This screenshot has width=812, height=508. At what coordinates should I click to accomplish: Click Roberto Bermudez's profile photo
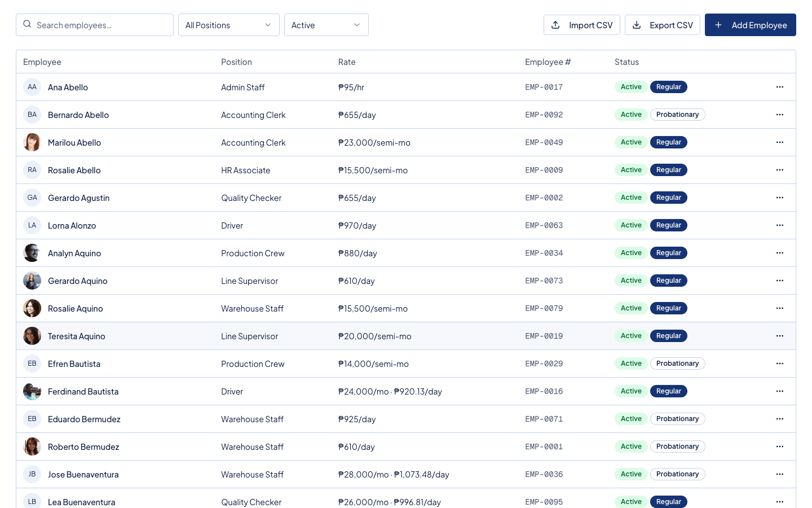(32, 446)
